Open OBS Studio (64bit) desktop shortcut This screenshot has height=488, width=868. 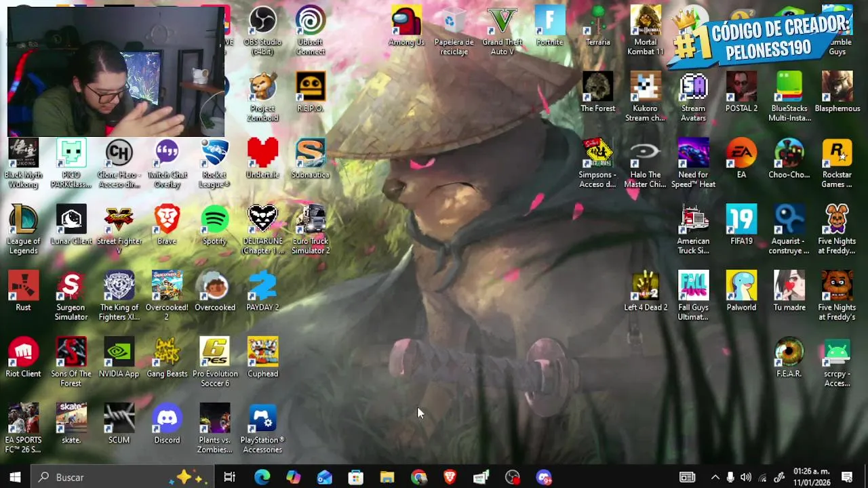click(262, 20)
